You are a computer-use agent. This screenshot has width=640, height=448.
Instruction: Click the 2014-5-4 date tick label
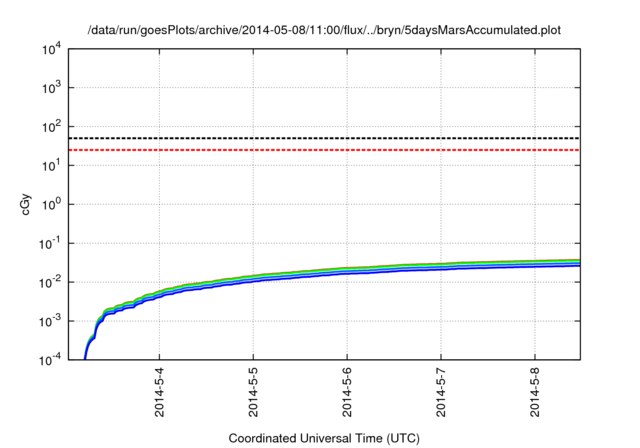coord(159,392)
